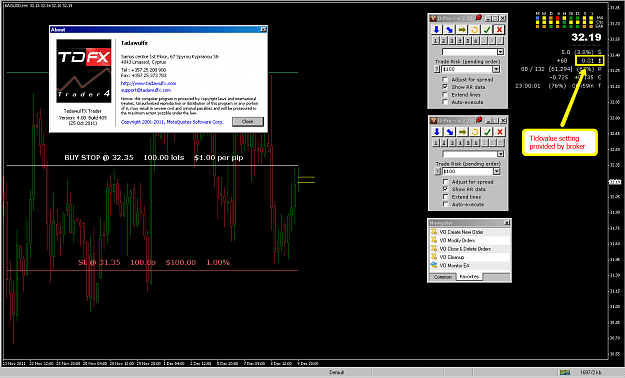Click the Close button in About dialog
The image size is (625, 378).
pos(248,122)
